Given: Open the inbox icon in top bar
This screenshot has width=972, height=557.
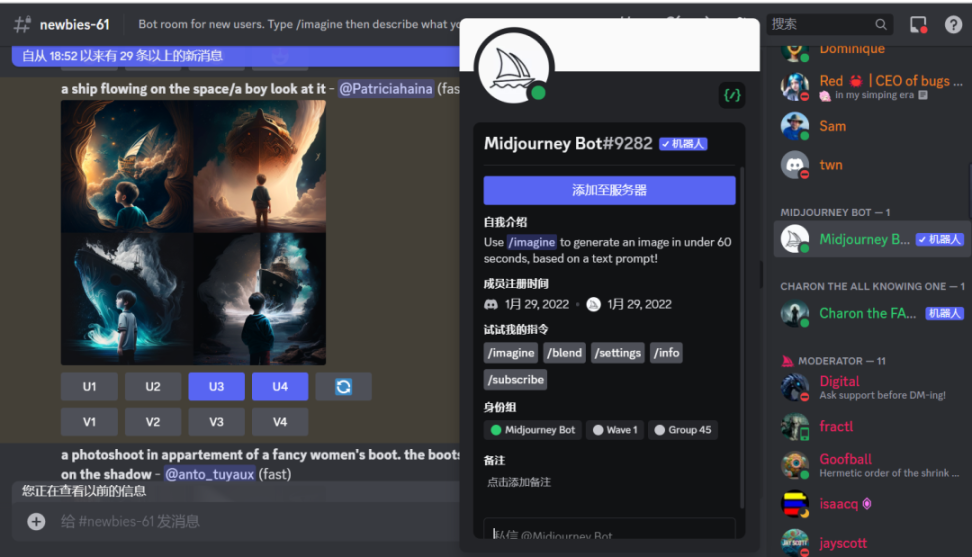Looking at the screenshot, I should click(918, 25).
